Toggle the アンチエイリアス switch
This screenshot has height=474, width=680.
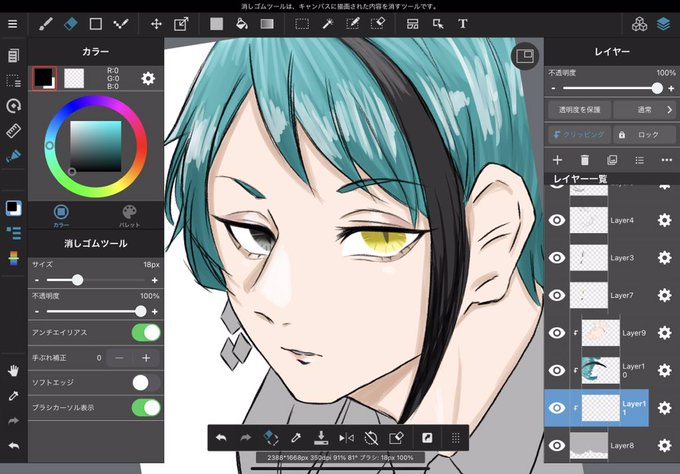click(146, 333)
